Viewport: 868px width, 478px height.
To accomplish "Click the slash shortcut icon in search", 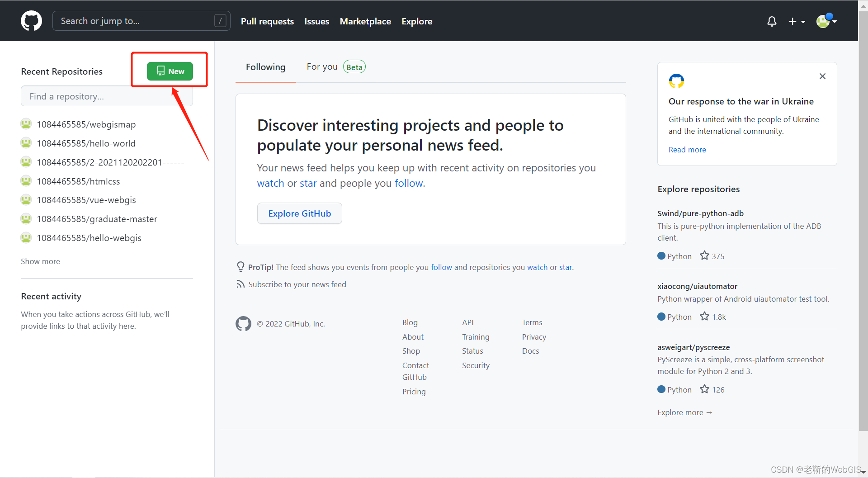I will pos(220,21).
